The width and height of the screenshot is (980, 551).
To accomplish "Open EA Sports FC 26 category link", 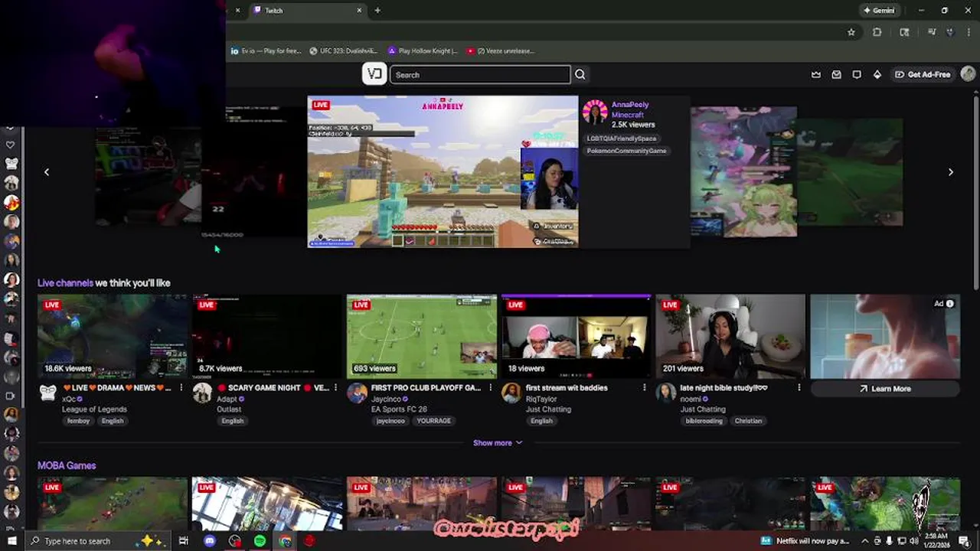I will [397, 409].
